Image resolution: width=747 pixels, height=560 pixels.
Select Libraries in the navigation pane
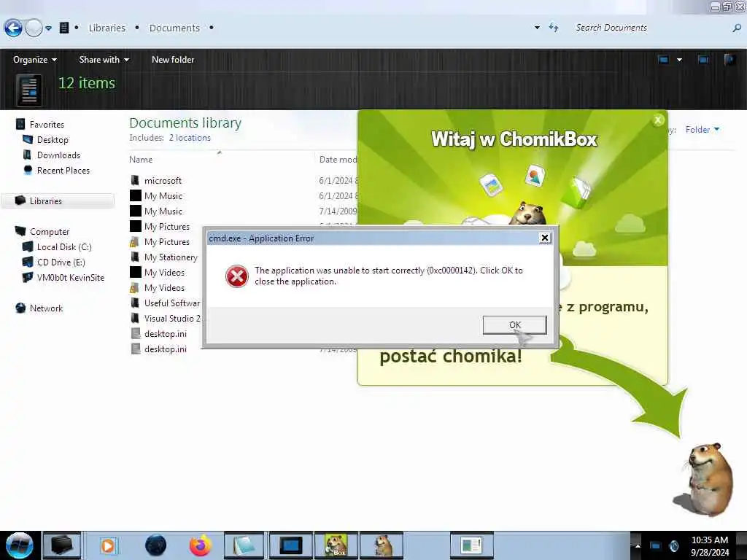coord(46,201)
